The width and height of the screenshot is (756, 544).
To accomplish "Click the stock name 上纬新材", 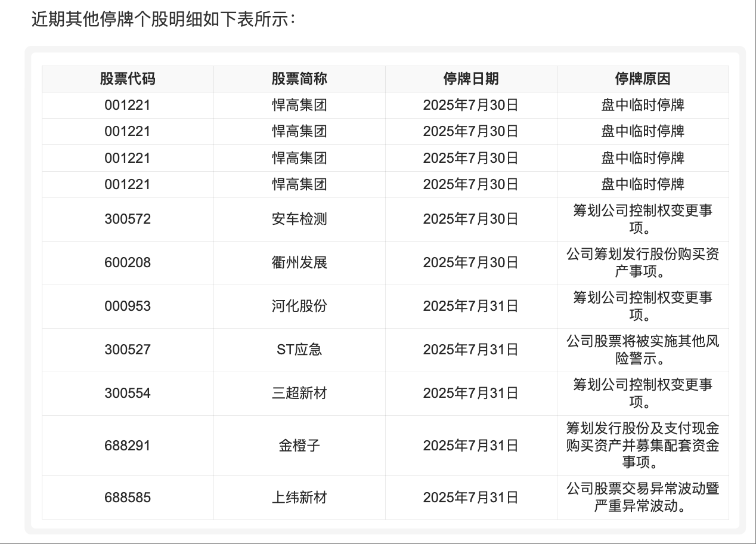I will tap(299, 497).
